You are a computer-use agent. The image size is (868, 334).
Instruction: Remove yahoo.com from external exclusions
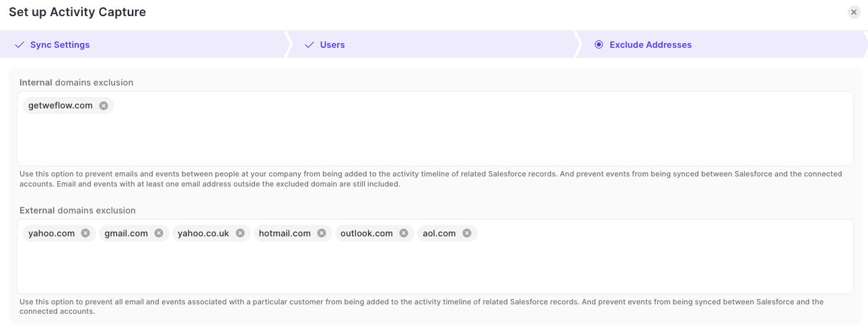85,234
